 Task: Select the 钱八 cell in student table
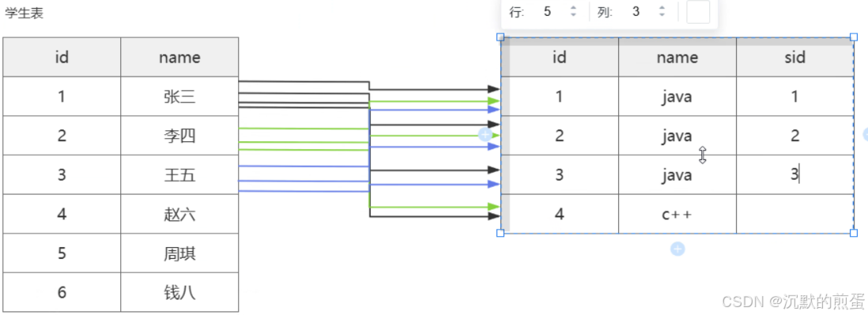point(179,292)
